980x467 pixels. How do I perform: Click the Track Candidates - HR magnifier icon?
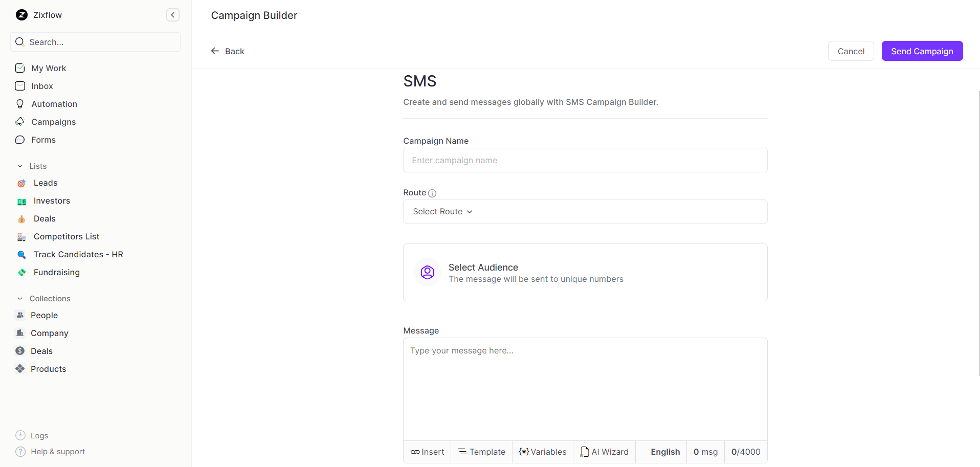(x=21, y=254)
